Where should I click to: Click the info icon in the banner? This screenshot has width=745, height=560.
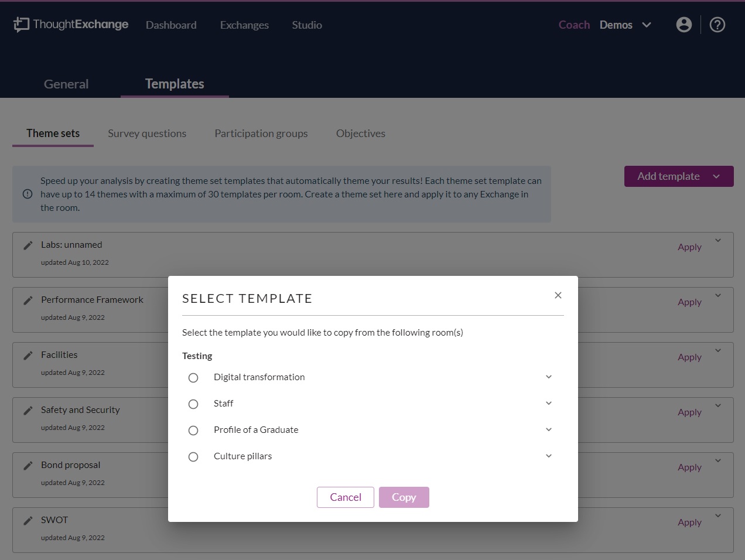[x=28, y=194]
